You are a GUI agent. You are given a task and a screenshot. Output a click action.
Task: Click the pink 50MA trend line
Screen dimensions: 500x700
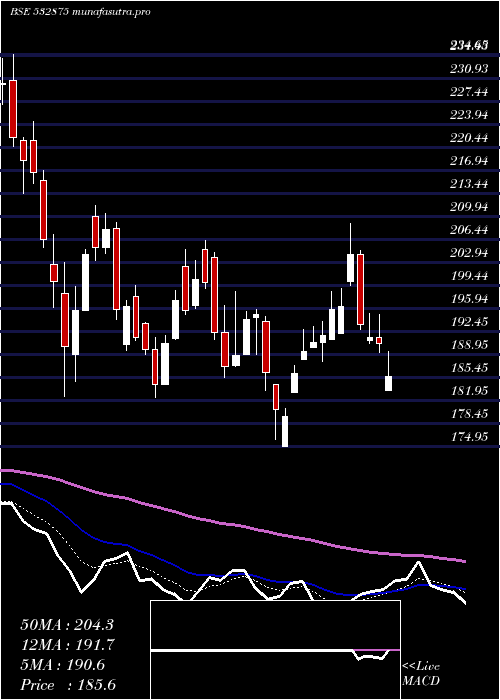[x=232, y=524]
